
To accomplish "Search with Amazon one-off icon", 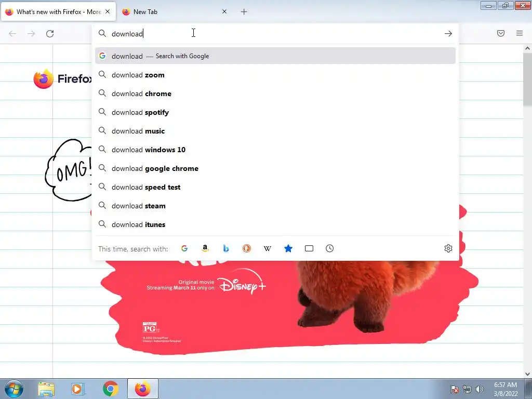I will click(x=205, y=248).
